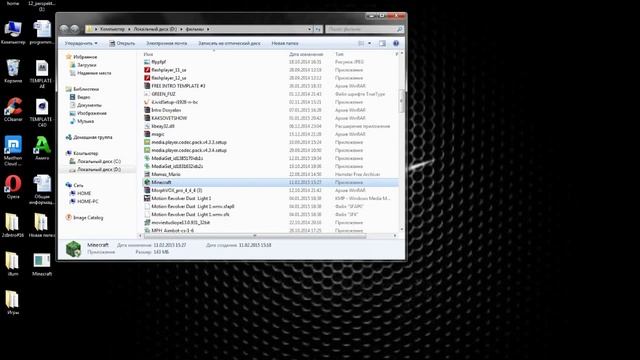Expand the arrow after Компьютер in breadcrumb
The image size is (640, 360).
(x=129, y=29)
